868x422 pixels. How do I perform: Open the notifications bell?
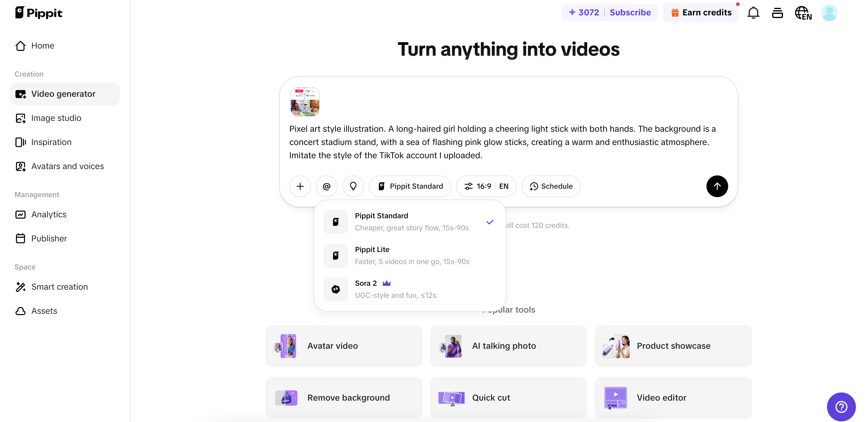(753, 13)
